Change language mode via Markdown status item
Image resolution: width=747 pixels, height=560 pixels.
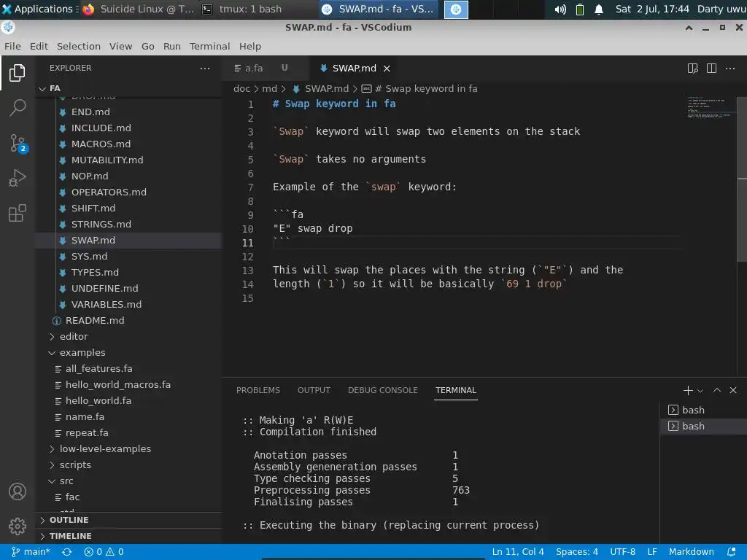[x=692, y=552]
